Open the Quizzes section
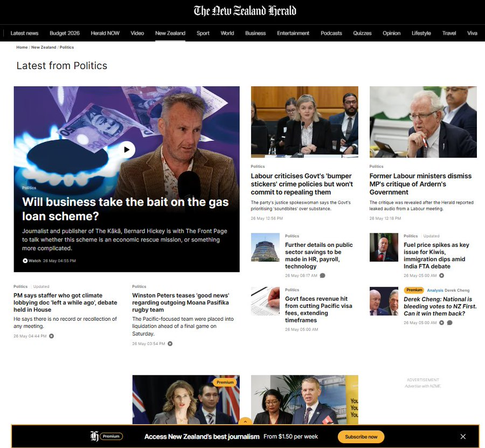 [362, 33]
